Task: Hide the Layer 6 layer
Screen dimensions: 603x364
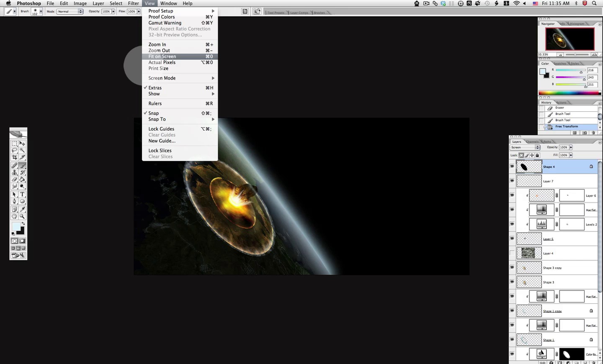Action: pyautogui.click(x=512, y=195)
